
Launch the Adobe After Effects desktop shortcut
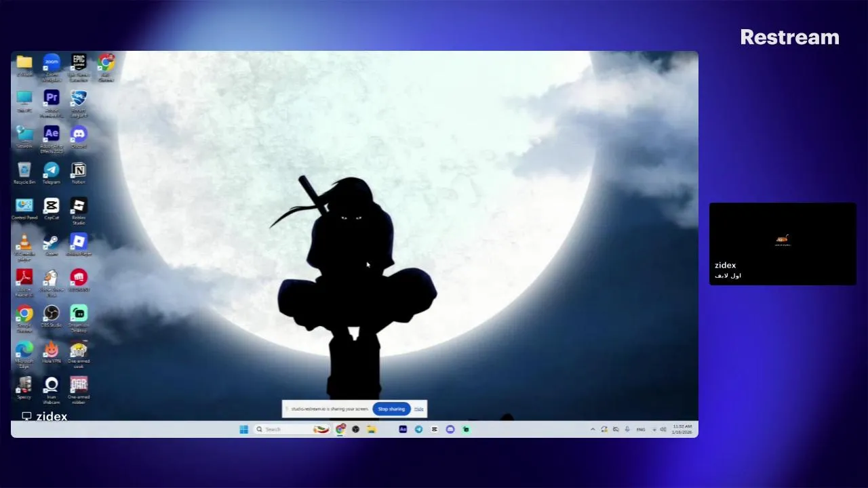[52, 139]
